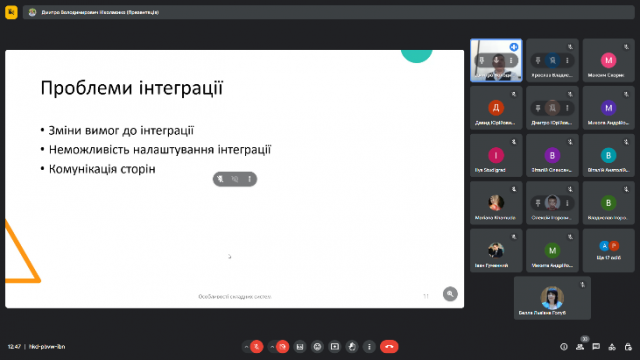Viewport: 640px width, 360px height.
Task: Click the bullet 'Комунікація сторін'
Action: (102, 169)
